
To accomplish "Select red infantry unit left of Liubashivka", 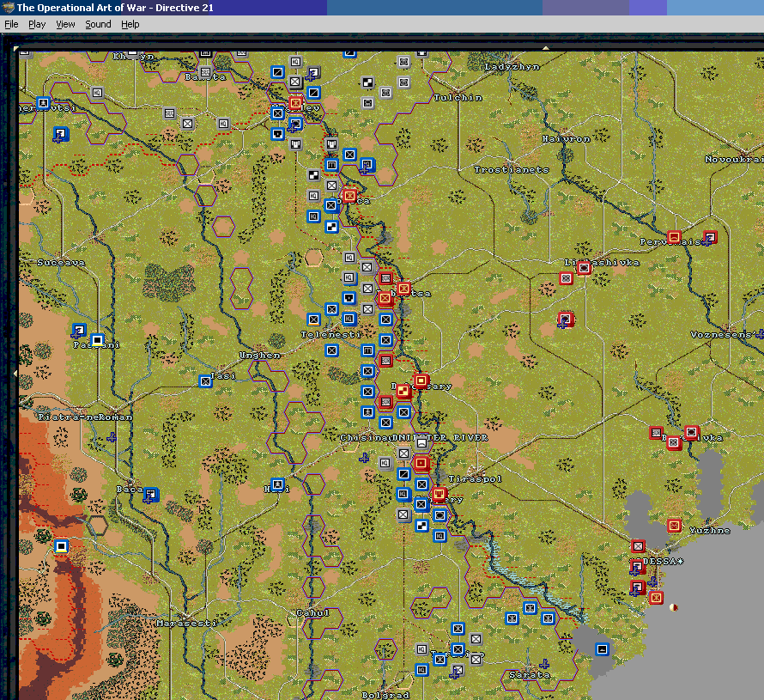I will (x=566, y=278).
